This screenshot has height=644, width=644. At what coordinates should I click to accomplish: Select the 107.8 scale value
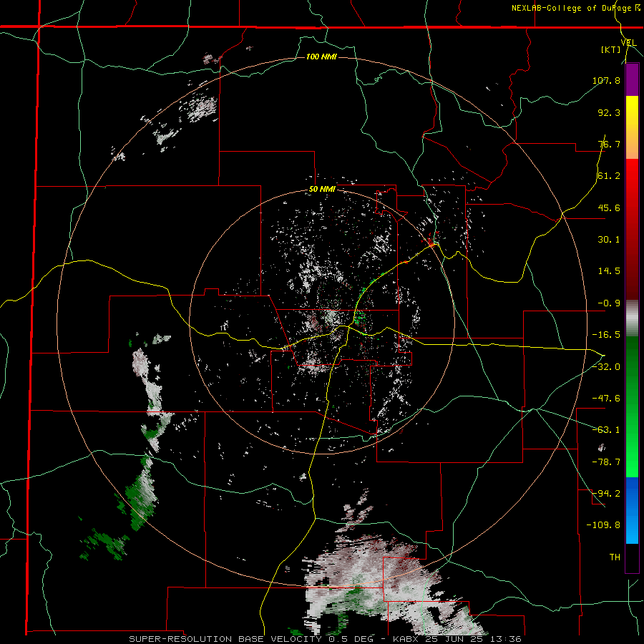click(606, 80)
